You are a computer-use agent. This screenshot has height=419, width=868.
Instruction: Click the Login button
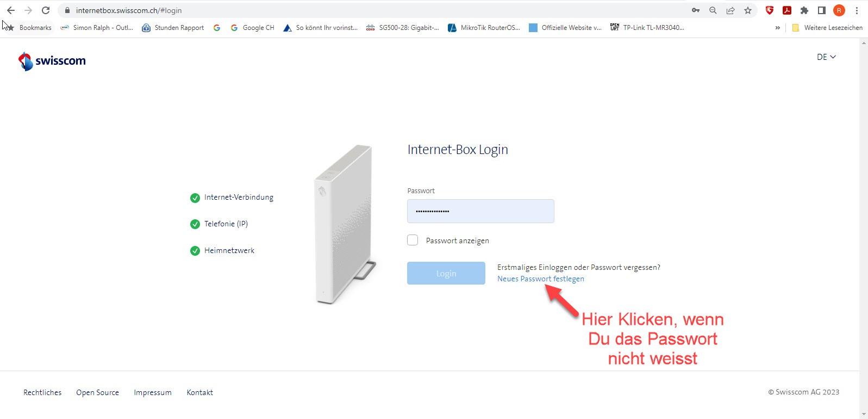(x=446, y=273)
